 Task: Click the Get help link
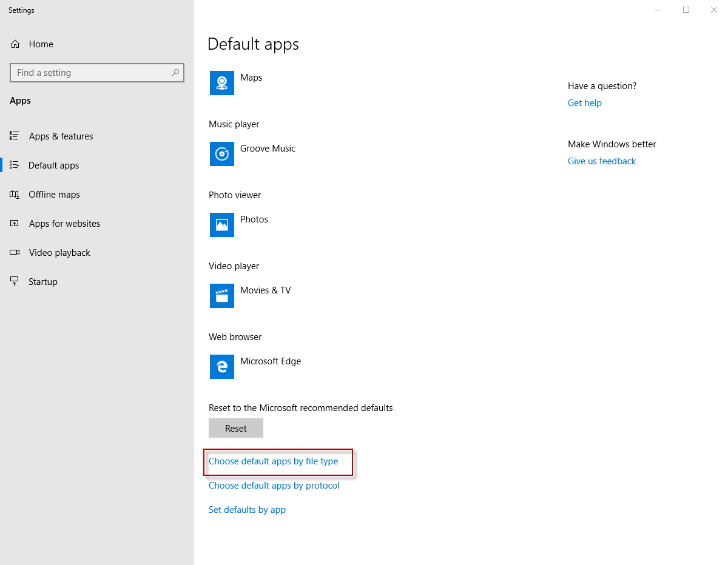pos(585,103)
